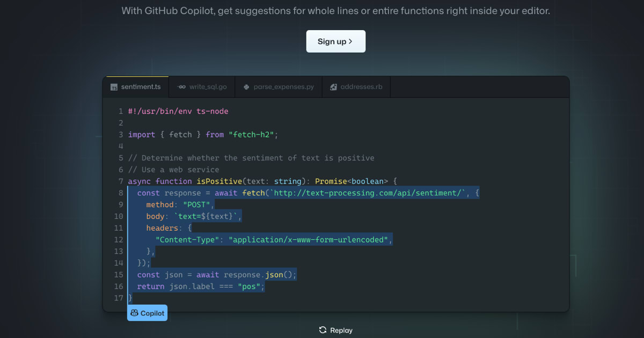
Task: Click the comment "// Use a web service"
Action: (x=173, y=170)
